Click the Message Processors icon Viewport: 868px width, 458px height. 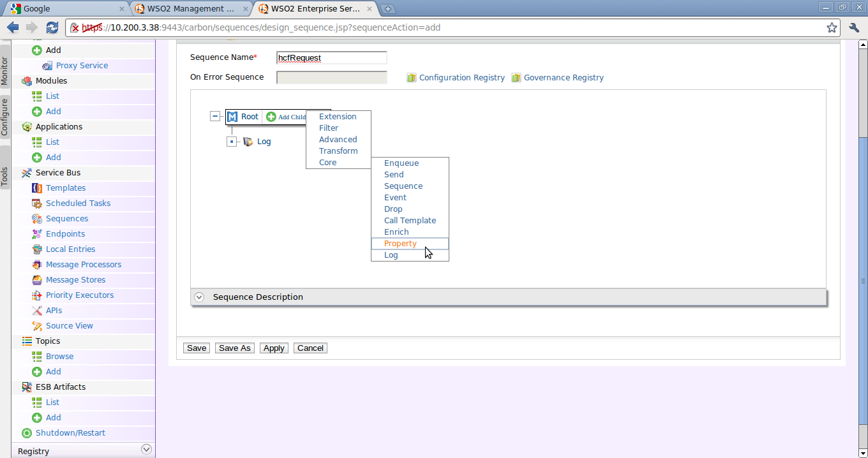pos(37,265)
